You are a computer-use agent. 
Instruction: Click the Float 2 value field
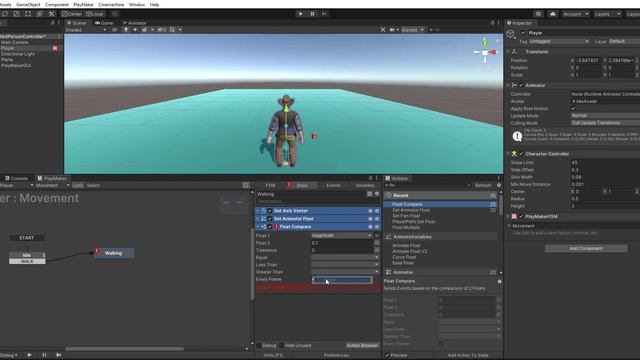pyautogui.click(x=342, y=243)
